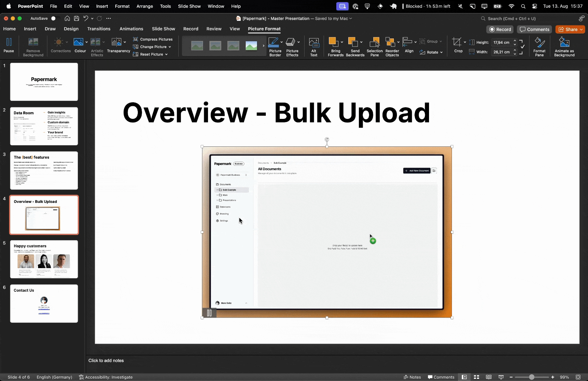
Task: Open the Animations tab
Action: click(131, 29)
